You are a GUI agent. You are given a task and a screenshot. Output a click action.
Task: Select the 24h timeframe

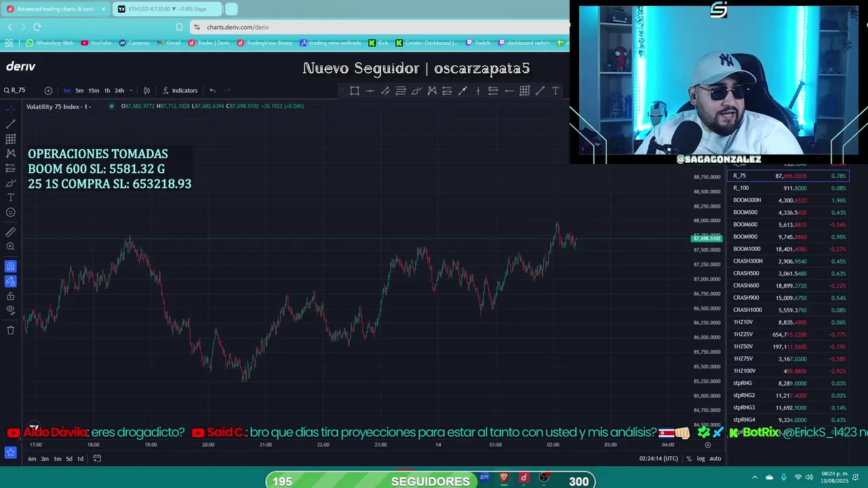click(x=119, y=90)
